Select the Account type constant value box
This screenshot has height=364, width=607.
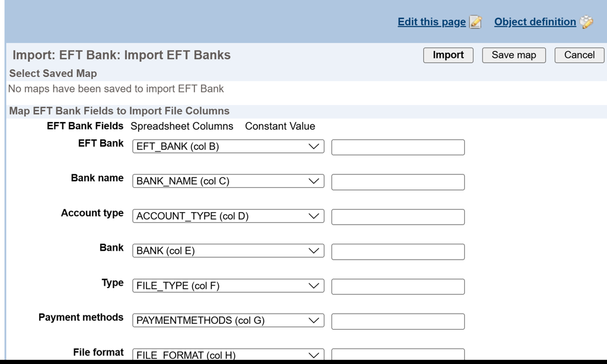(x=398, y=217)
